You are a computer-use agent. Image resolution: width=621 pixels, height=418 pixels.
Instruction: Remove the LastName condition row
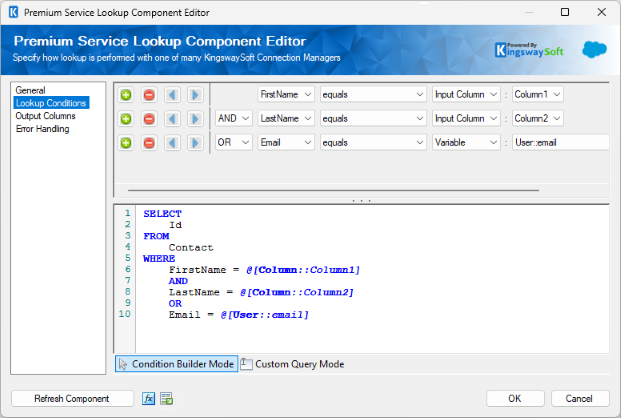[x=149, y=119]
